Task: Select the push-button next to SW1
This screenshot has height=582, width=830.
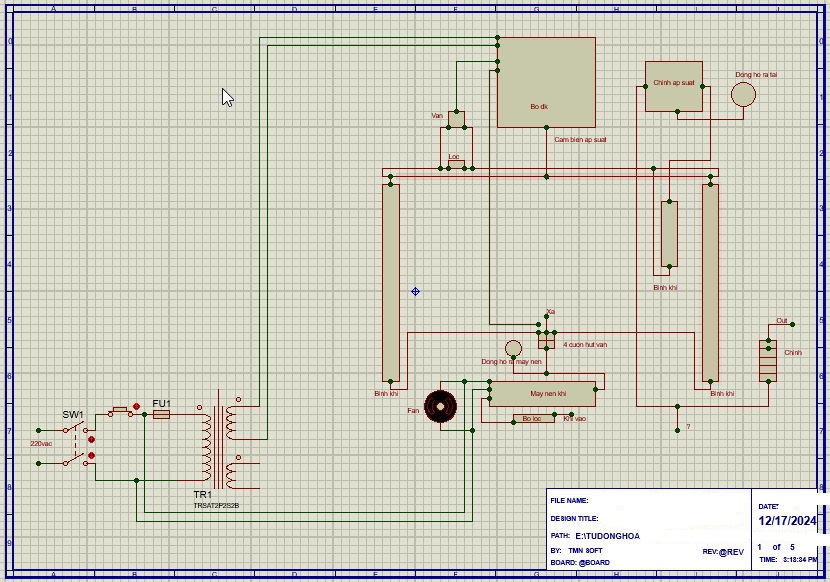Action: 121,412
